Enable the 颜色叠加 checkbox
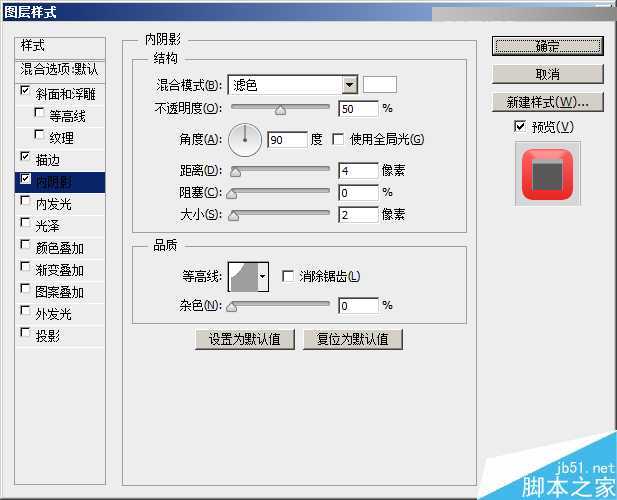 point(25,245)
